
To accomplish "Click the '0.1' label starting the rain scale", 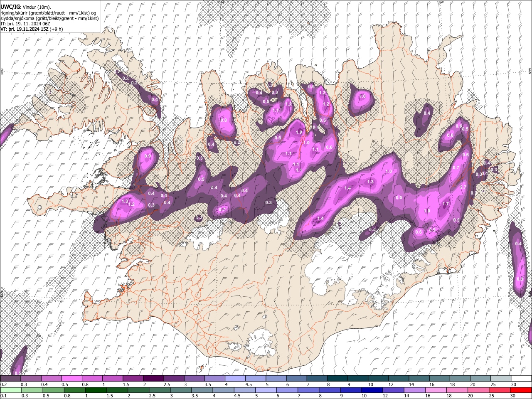I will tap(3, 396).
